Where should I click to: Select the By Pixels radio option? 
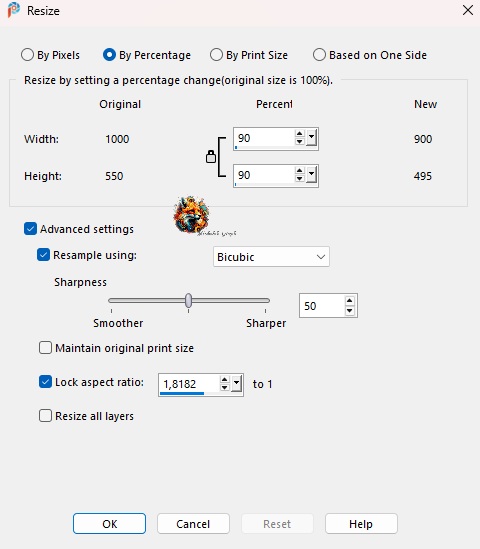click(27, 55)
